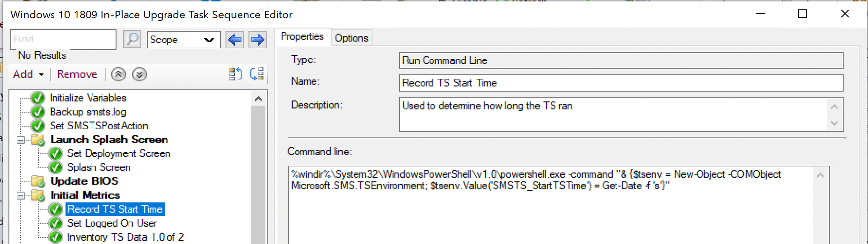
Task: Click the Find magnifying glass search icon
Action: click(132, 39)
